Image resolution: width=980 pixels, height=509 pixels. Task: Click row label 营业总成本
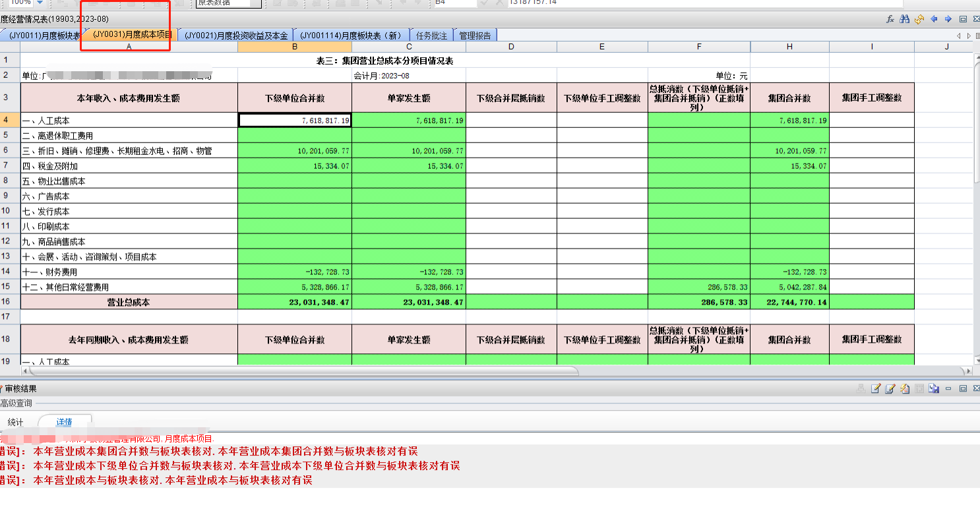point(129,303)
